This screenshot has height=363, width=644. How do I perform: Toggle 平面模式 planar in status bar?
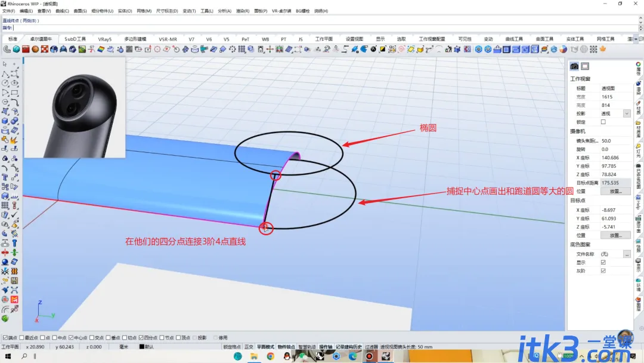265,347
